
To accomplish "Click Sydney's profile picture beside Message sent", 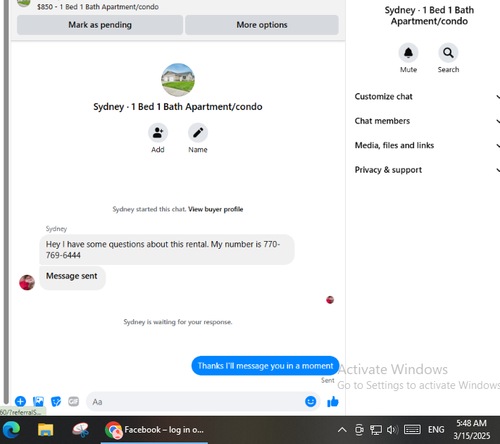I will [27, 282].
